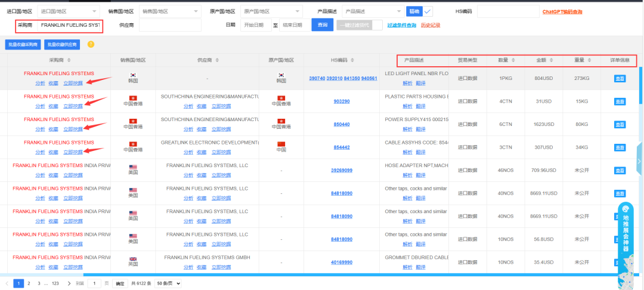Select page 2 in pagination
Viewport: 644px width, 290px height.
[29, 283]
